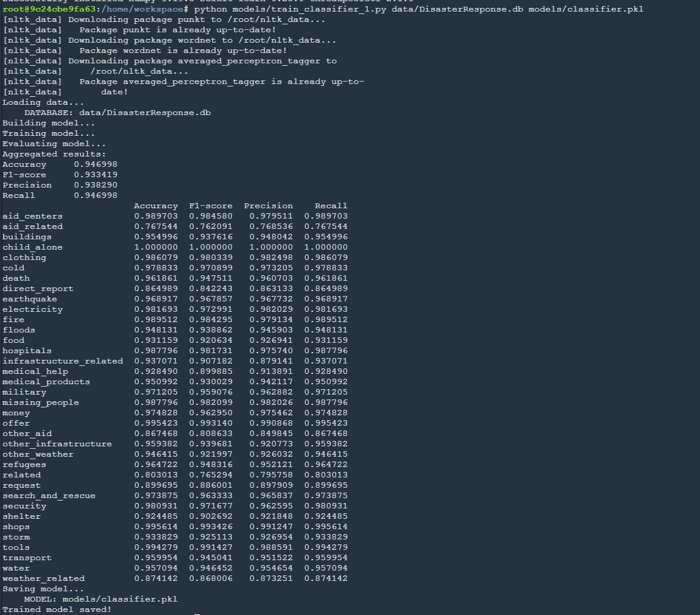
Task: Click the 'shops' row label
Action: pos(16,527)
